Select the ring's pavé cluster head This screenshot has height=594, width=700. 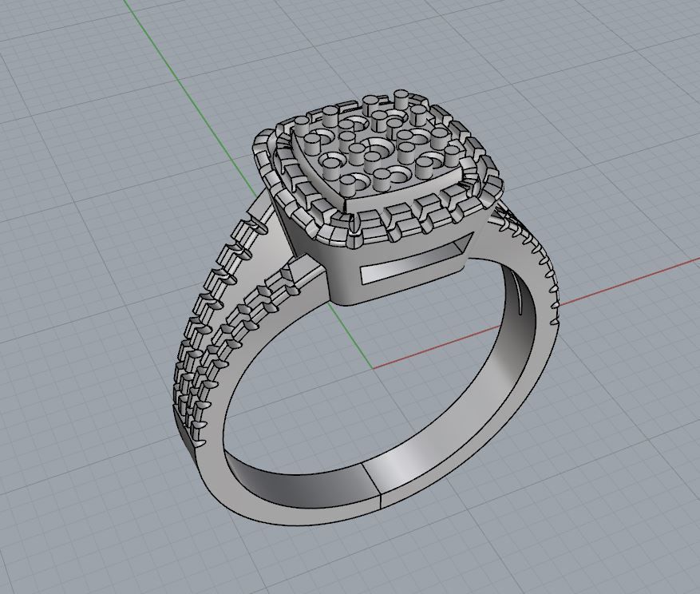point(378,168)
